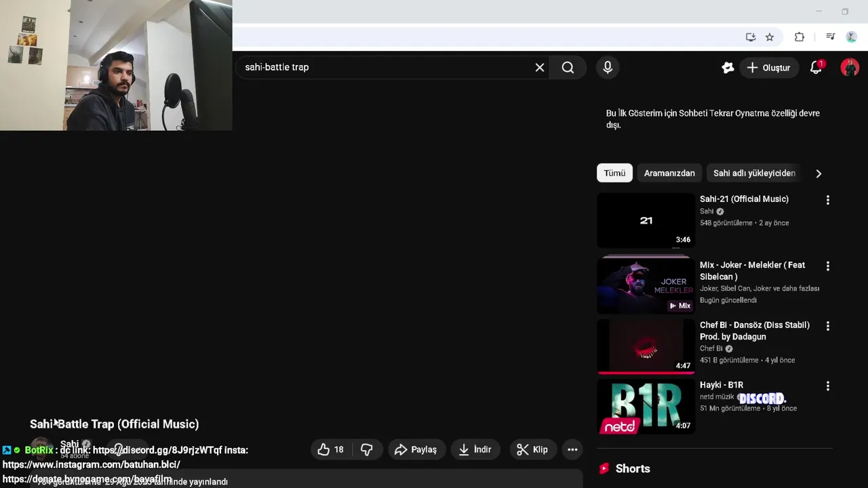This screenshot has width=868, height=488.
Task: Expand filter chips with the right arrow
Action: pyautogui.click(x=818, y=174)
